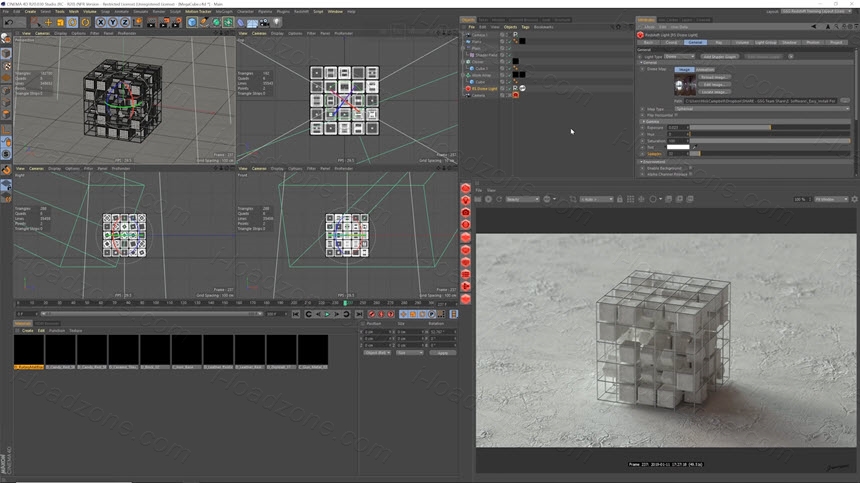
Task: Enable Flip Horizontal checkbox
Action: [x=676, y=115]
